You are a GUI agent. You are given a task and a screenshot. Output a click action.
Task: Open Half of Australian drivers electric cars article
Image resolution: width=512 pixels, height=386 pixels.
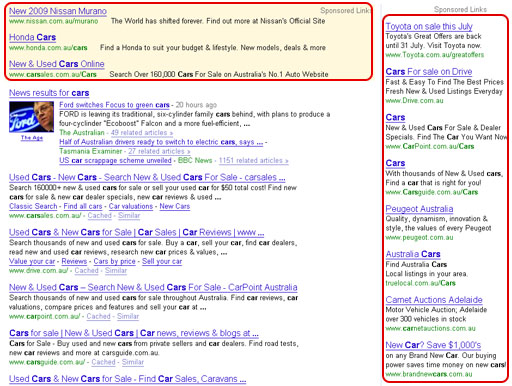[x=161, y=142]
